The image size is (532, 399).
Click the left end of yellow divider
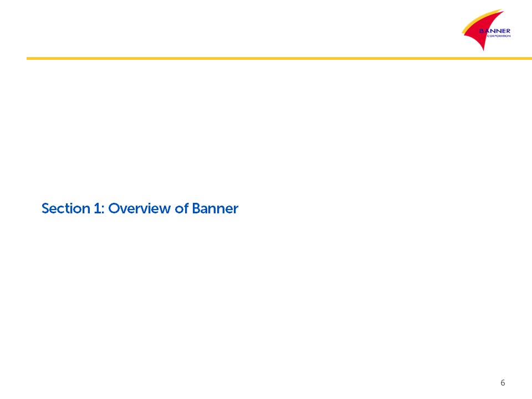click(29, 58)
